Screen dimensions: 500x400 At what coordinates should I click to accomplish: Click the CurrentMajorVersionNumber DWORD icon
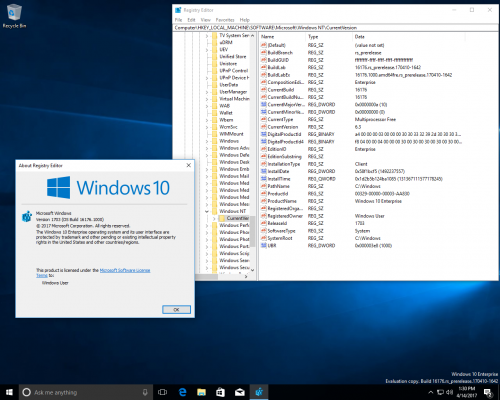point(264,105)
